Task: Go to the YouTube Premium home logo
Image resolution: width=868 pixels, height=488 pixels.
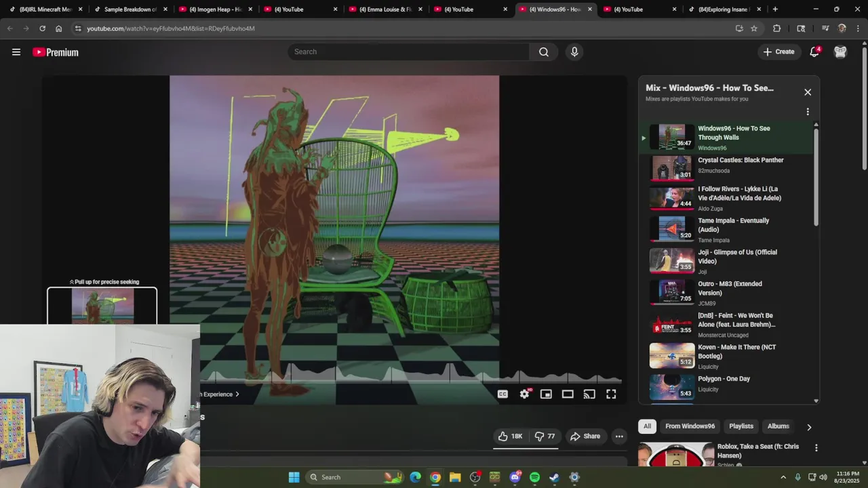Action: pyautogui.click(x=56, y=52)
